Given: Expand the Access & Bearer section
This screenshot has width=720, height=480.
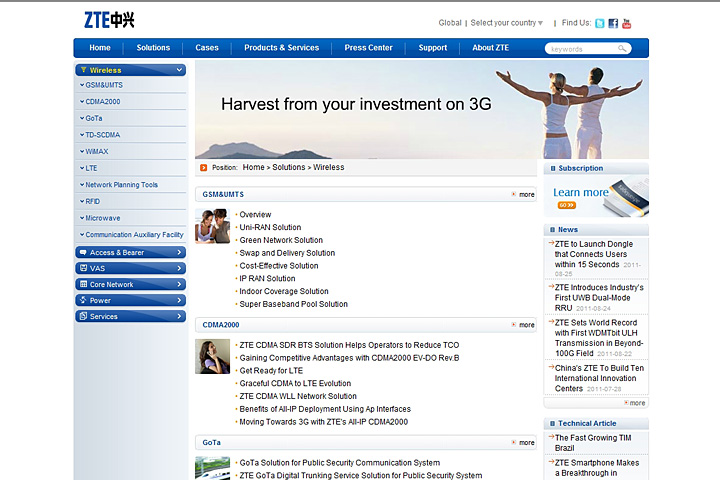Looking at the screenshot, I should pos(130,253).
